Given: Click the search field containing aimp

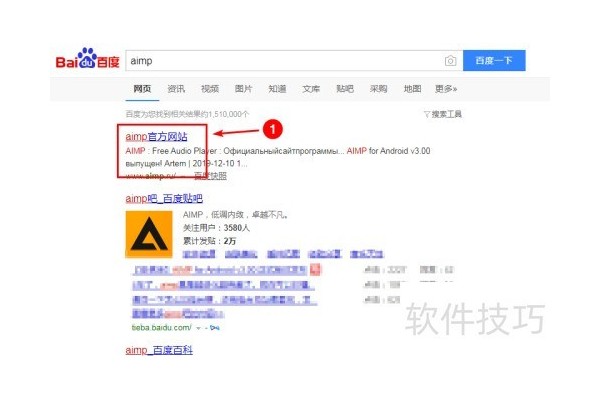Looking at the screenshot, I should (x=294, y=60).
